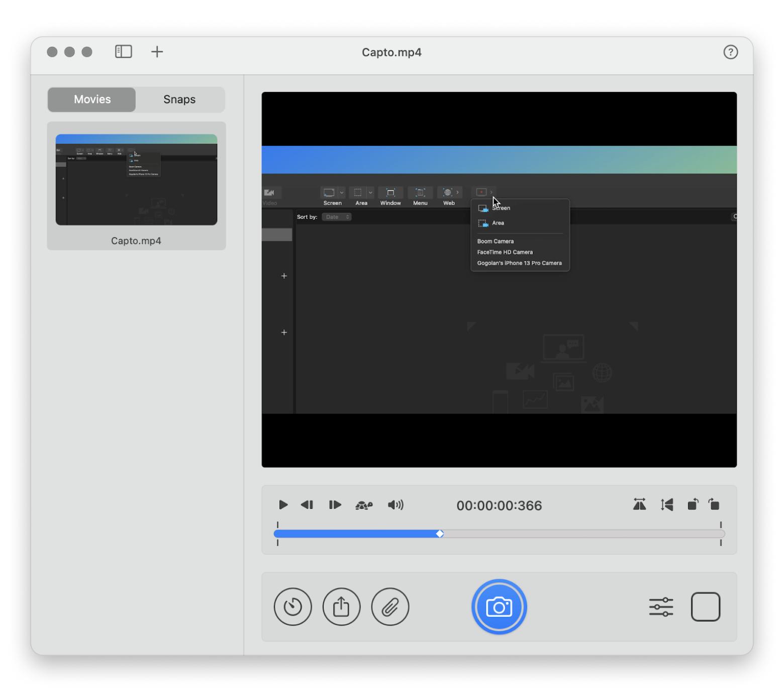Rotate the video clockwise
This screenshot has height=696, width=784.
pyautogui.click(x=714, y=504)
